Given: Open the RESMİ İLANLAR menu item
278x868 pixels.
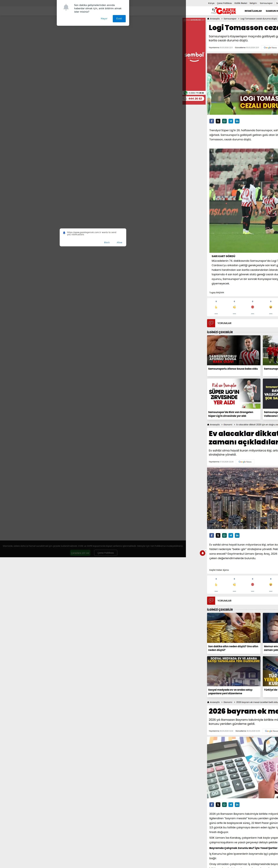Looking at the screenshot, I should 253,11.
